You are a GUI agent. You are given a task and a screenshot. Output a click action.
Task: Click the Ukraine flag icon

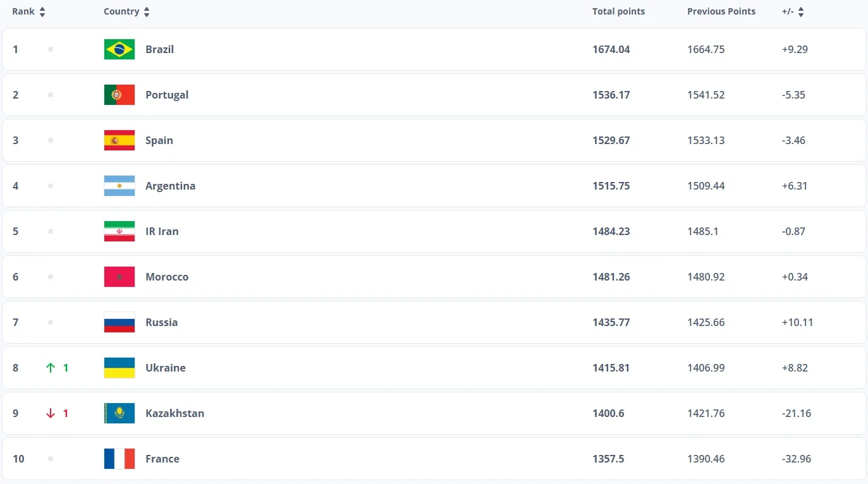119,368
